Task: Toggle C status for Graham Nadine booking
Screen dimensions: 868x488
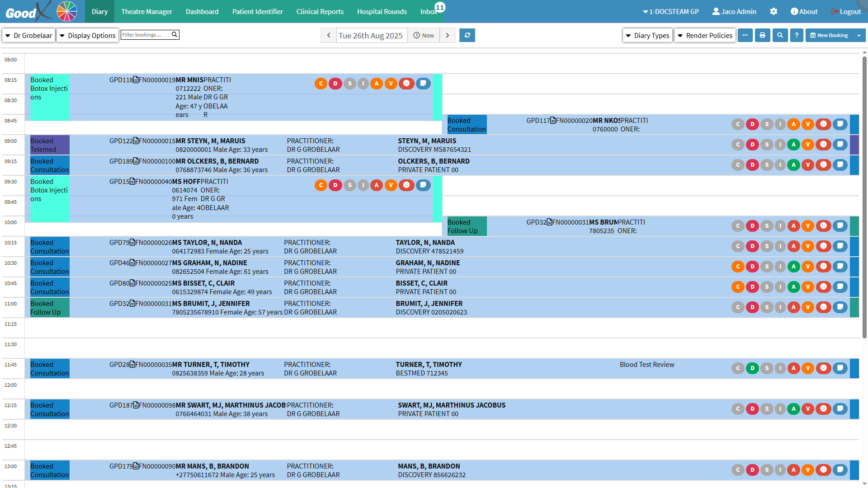Action: 738,267
